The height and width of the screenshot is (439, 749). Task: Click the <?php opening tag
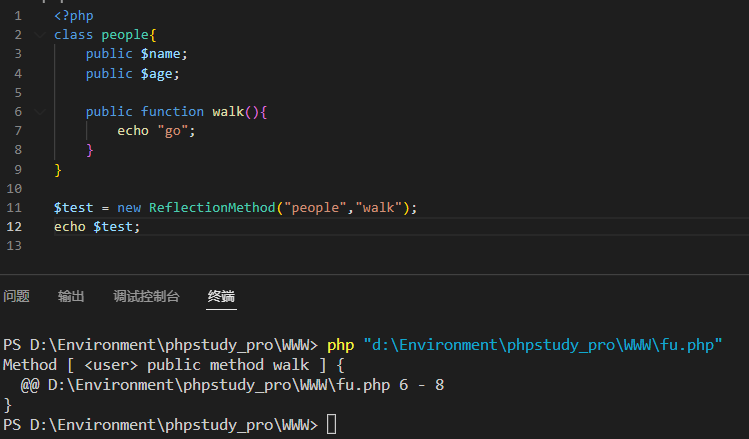coord(74,16)
